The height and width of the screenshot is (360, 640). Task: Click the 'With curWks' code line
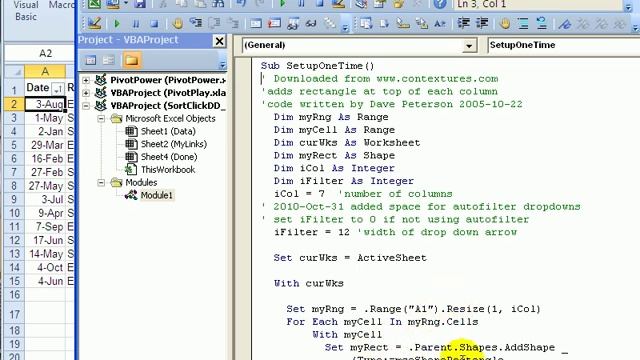point(309,284)
